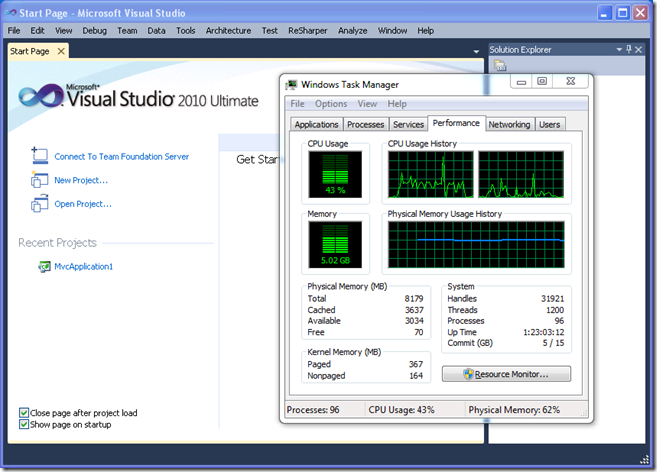The image size is (657, 472).
Task: Open the Window menu
Action: tap(392, 31)
